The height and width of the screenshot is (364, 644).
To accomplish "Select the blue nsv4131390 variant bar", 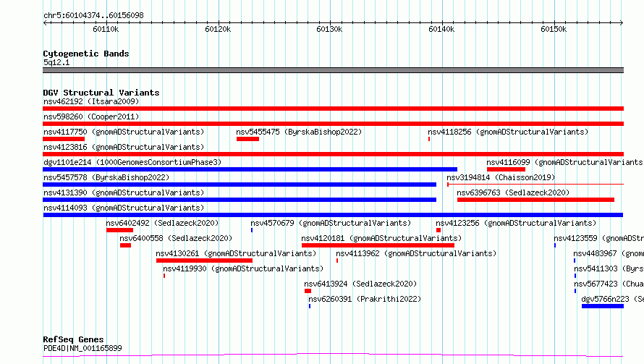I will tap(240, 200).
